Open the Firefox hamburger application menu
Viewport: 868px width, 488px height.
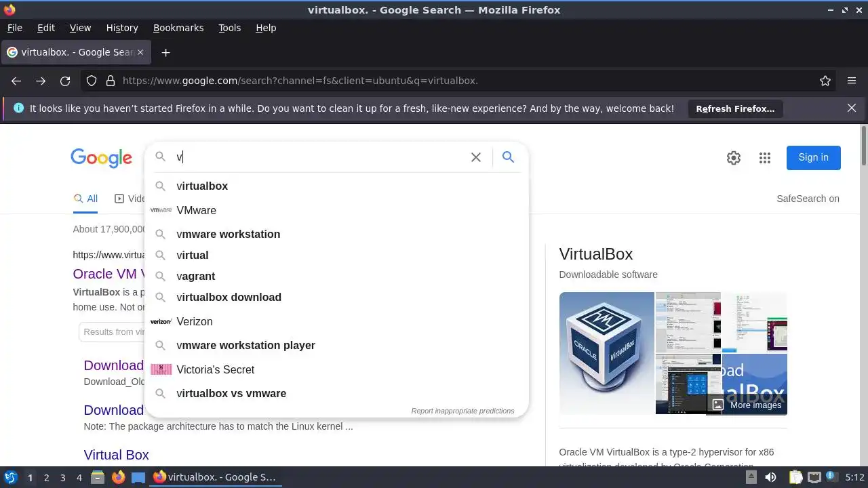tap(852, 81)
